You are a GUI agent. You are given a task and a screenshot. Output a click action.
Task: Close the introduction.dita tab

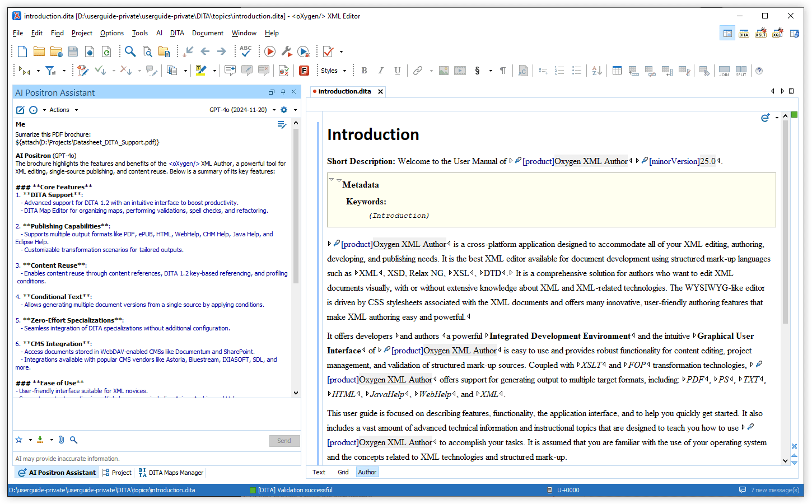[381, 91]
